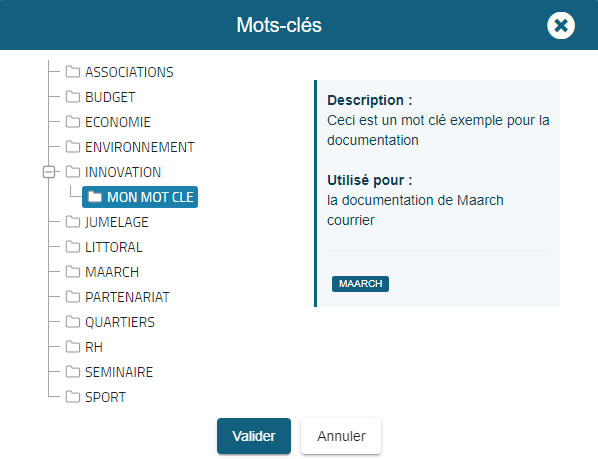Click the ECONOMIE folder icon
Viewport: 598px width, 459px height.
(x=72, y=122)
